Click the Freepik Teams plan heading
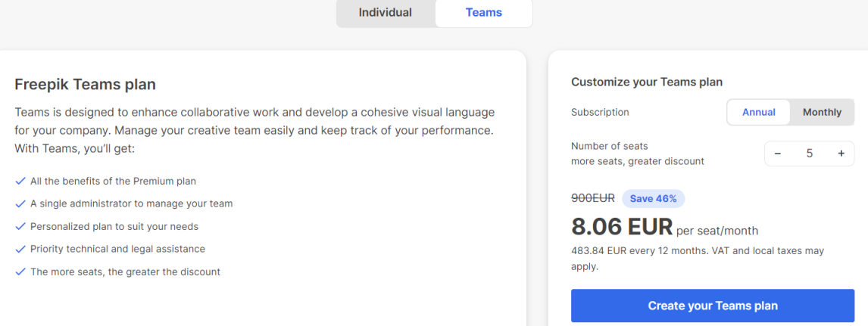This screenshot has width=868, height=326. pyautogui.click(x=85, y=85)
